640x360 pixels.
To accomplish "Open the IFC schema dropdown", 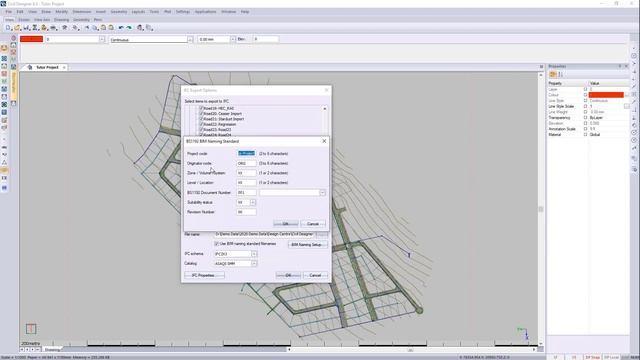I will tap(254, 254).
